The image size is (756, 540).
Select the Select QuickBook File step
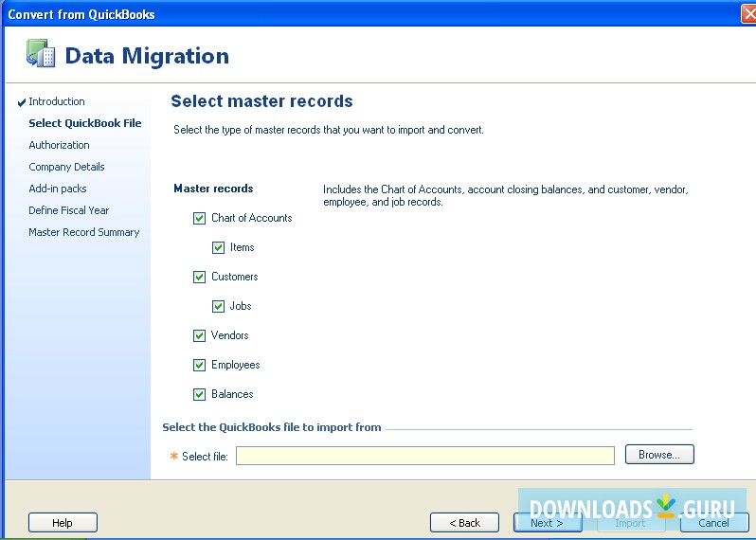(x=85, y=123)
